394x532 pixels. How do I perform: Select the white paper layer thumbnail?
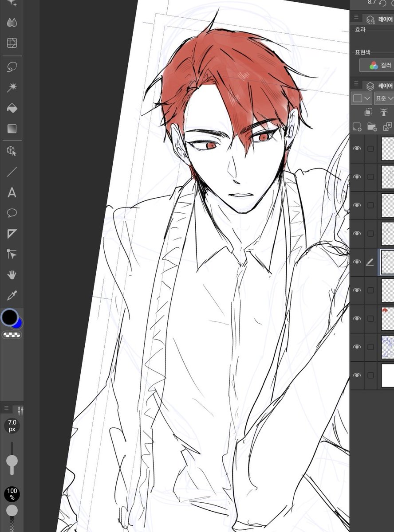(388, 375)
